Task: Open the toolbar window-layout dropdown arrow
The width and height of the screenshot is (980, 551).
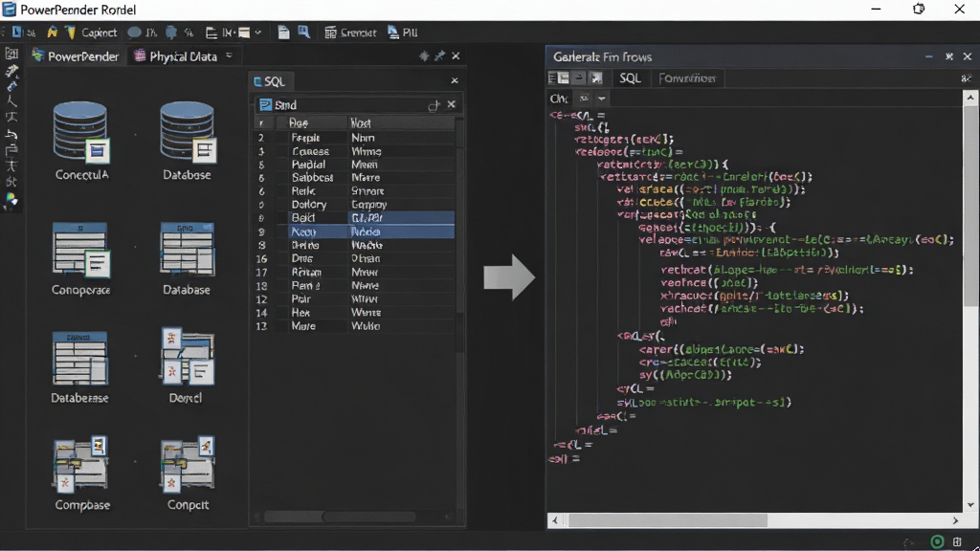Action: pyautogui.click(x=257, y=33)
